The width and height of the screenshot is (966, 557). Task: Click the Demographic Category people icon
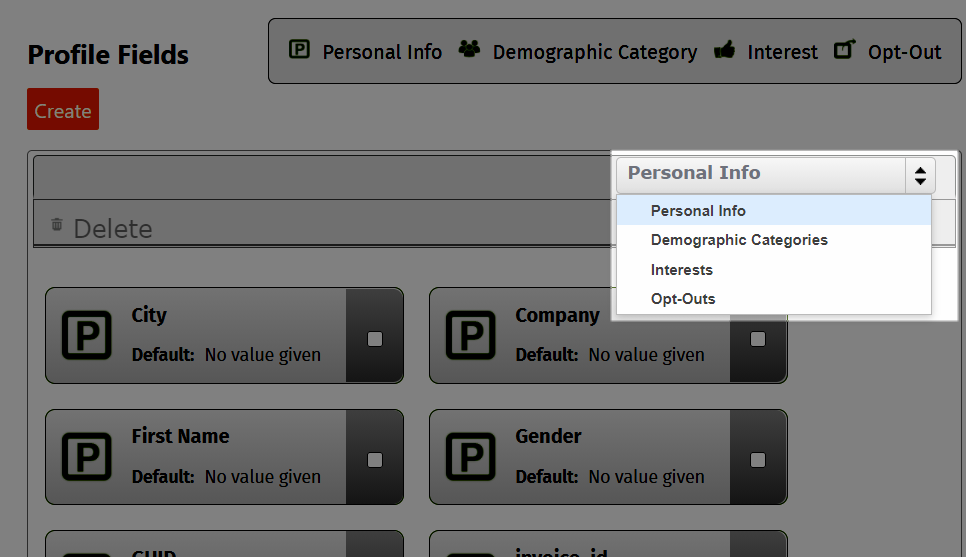[x=469, y=49]
